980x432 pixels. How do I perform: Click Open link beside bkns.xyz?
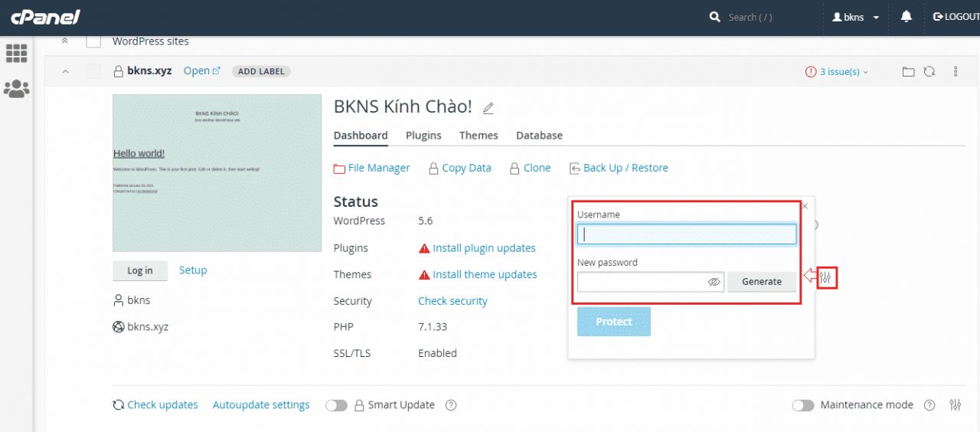[202, 71]
